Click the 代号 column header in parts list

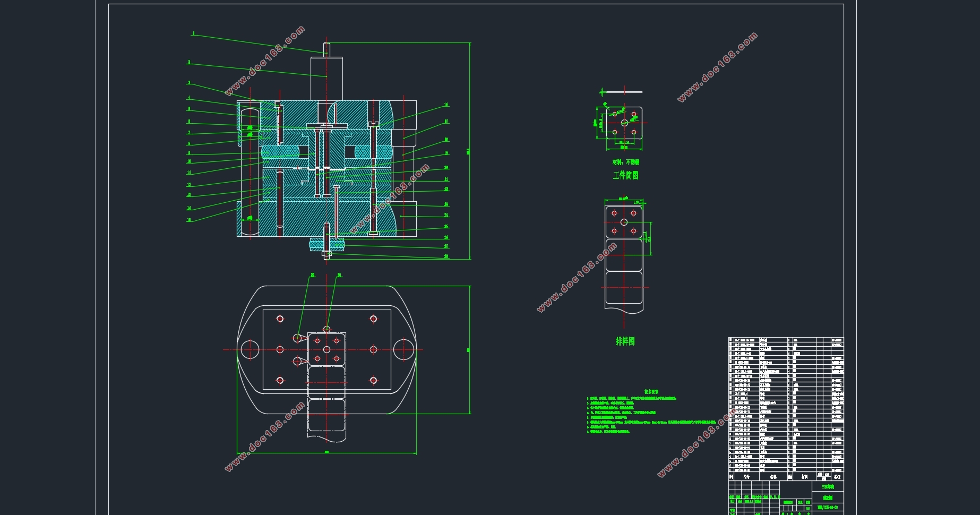(x=746, y=477)
